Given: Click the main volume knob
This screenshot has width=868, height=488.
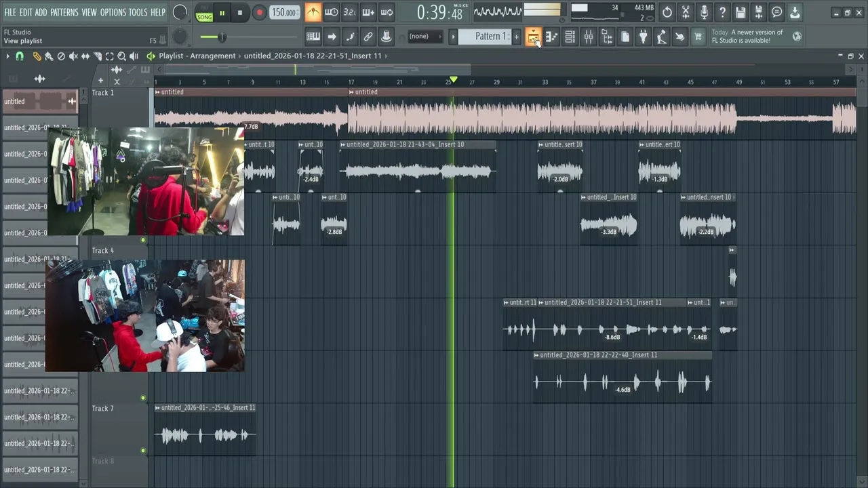Looking at the screenshot, I should pyautogui.click(x=180, y=12).
